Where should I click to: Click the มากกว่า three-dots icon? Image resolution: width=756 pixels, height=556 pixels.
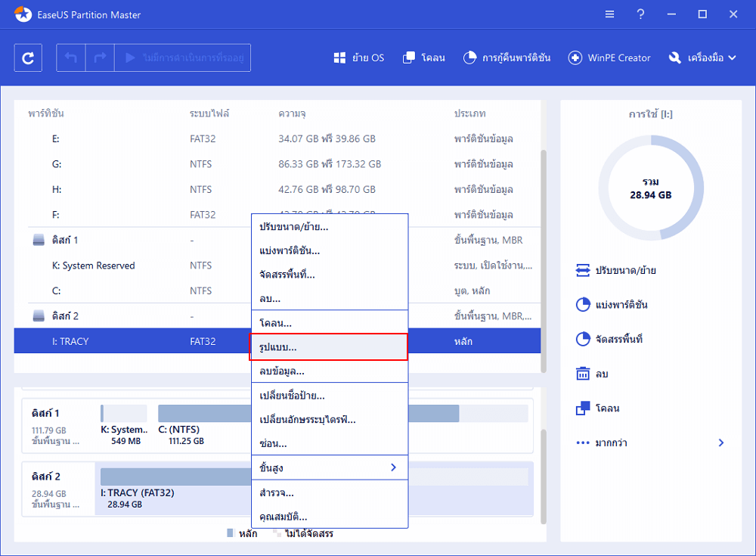tap(583, 443)
